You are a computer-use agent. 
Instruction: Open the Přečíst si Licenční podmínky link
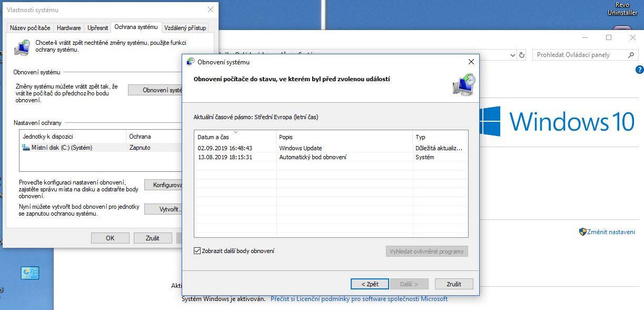pyautogui.click(x=359, y=299)
